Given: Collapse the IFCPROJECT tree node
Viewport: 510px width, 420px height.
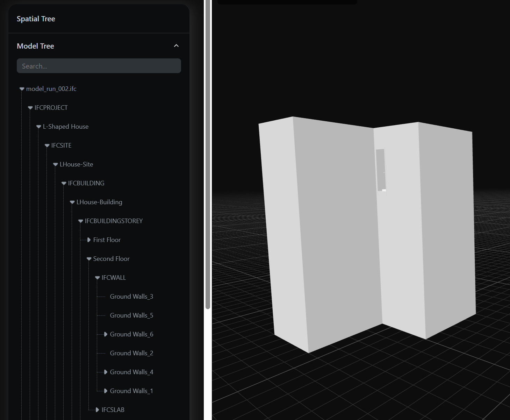Looking at the screenshot, I should [x=30, y=108].
